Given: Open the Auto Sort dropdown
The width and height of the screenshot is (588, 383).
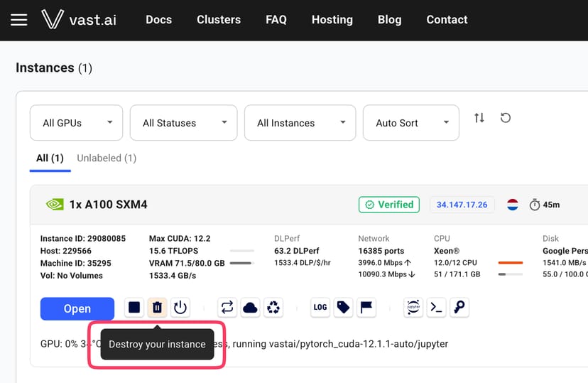Looking at the screenshot, I should [x=411, y=123].
